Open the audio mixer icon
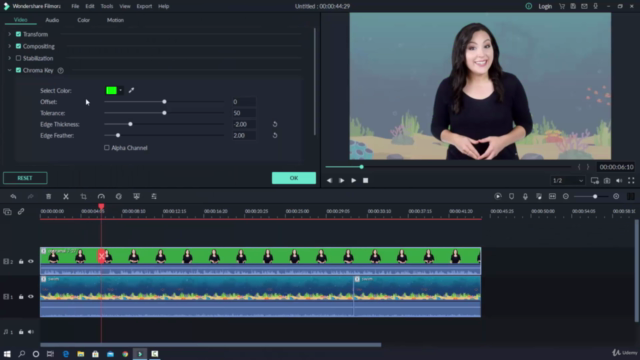640x360 pixels. pos(539,196)
